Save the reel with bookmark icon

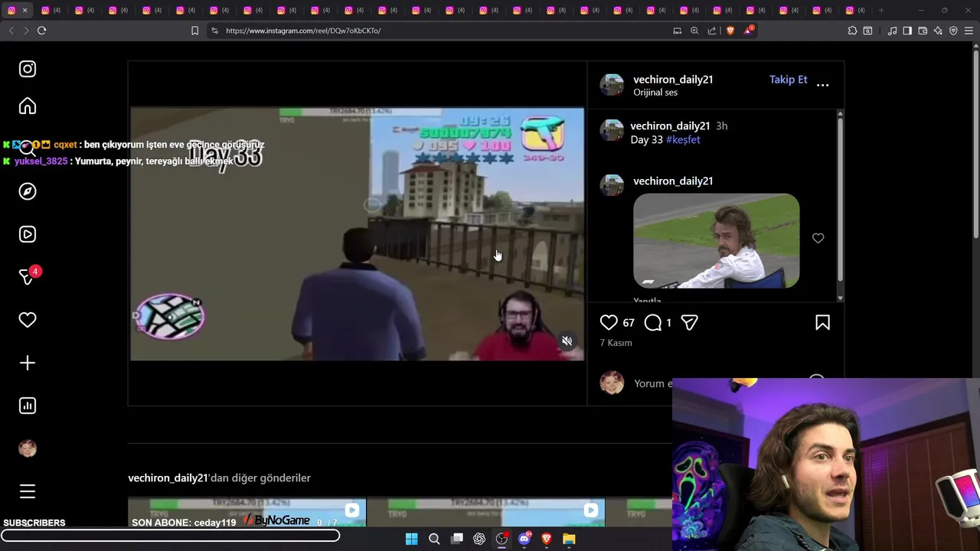[x=822, y=323]
